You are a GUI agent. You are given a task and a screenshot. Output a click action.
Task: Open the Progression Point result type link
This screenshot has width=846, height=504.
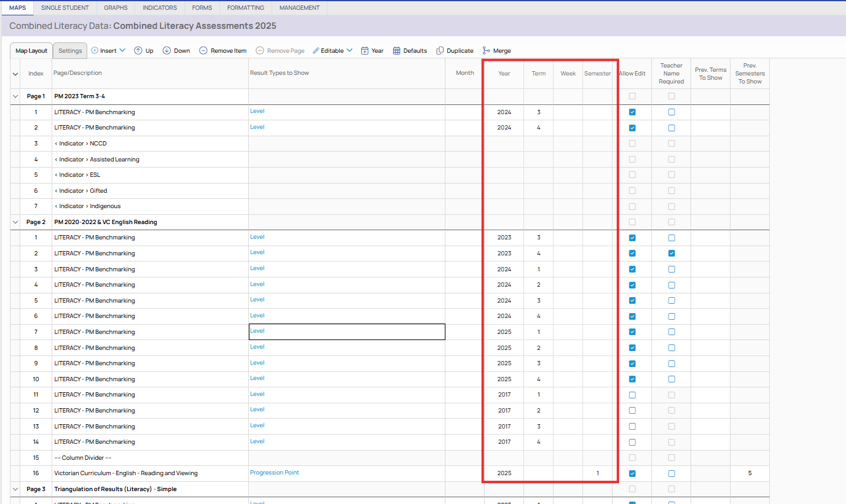click(275, 473)
